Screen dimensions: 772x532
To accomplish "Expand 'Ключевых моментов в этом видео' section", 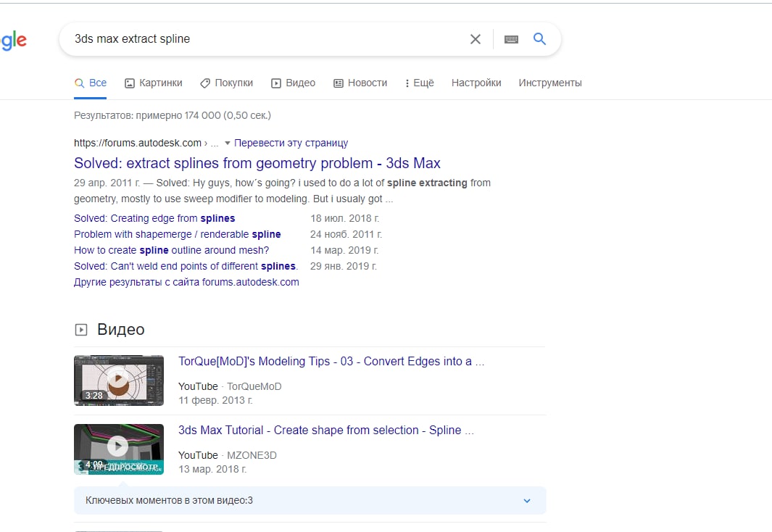I will 310,501.
